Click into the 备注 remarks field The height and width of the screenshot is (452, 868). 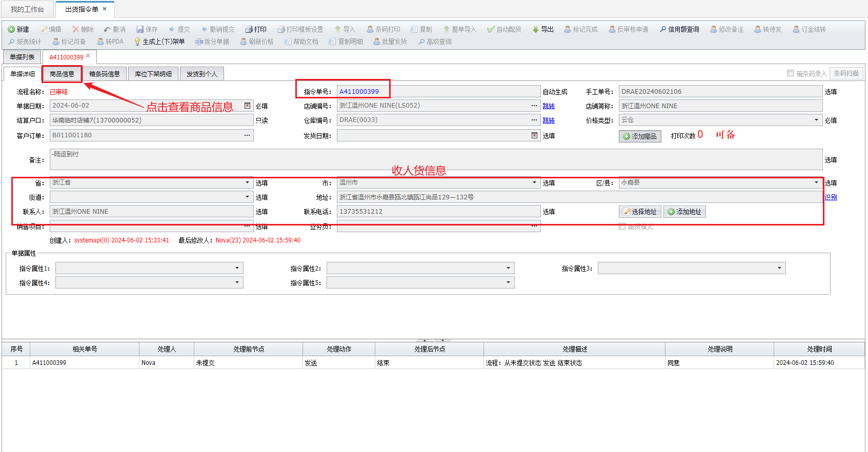click(436, 159)
